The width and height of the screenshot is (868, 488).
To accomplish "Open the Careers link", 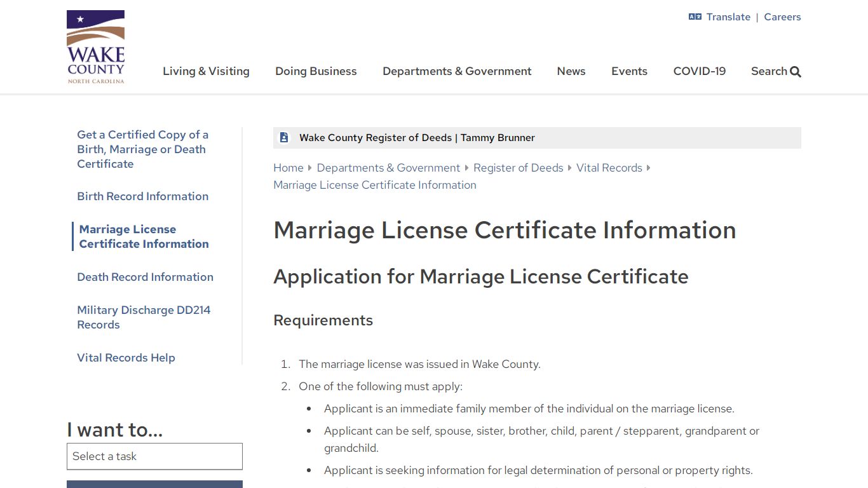I will click(x=782, y=17).
